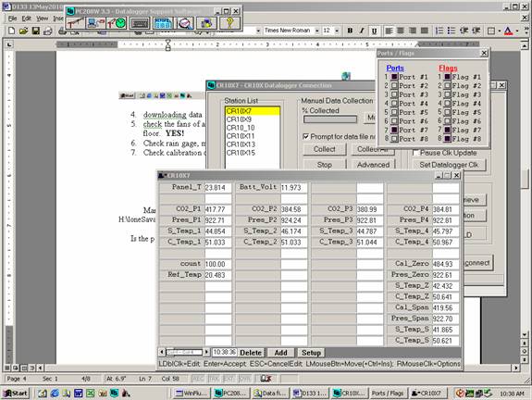Screen dimensions: 532x400
Task: Open the PC208W Stg Module icon
Action: coord(207,23)
